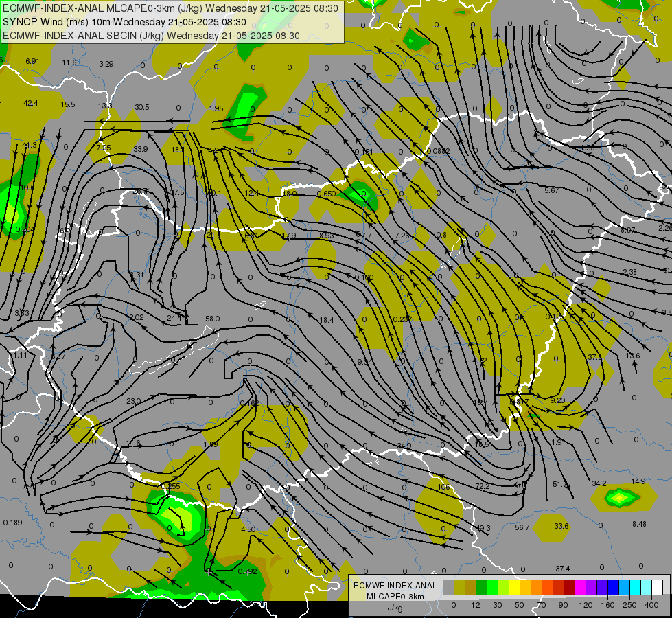Click the map value 72.2
672x618 pixels.
[x=482, y=486]
